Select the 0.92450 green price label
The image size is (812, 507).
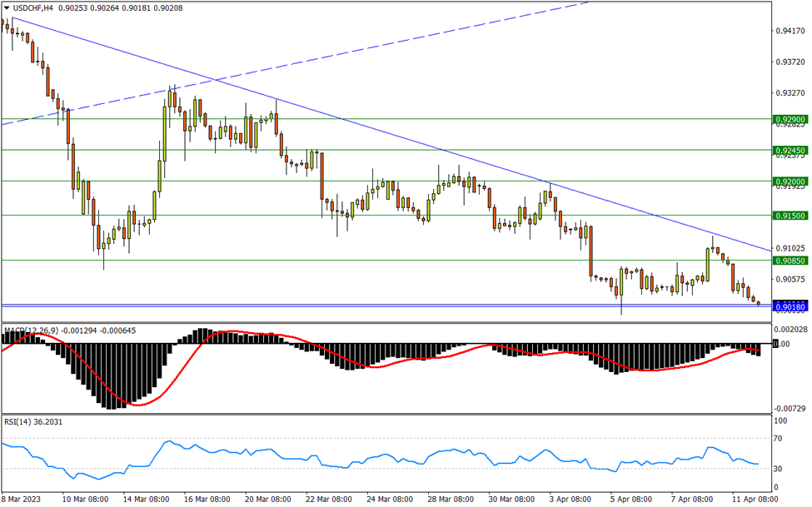pyautogui.click(x=789, y=151)
